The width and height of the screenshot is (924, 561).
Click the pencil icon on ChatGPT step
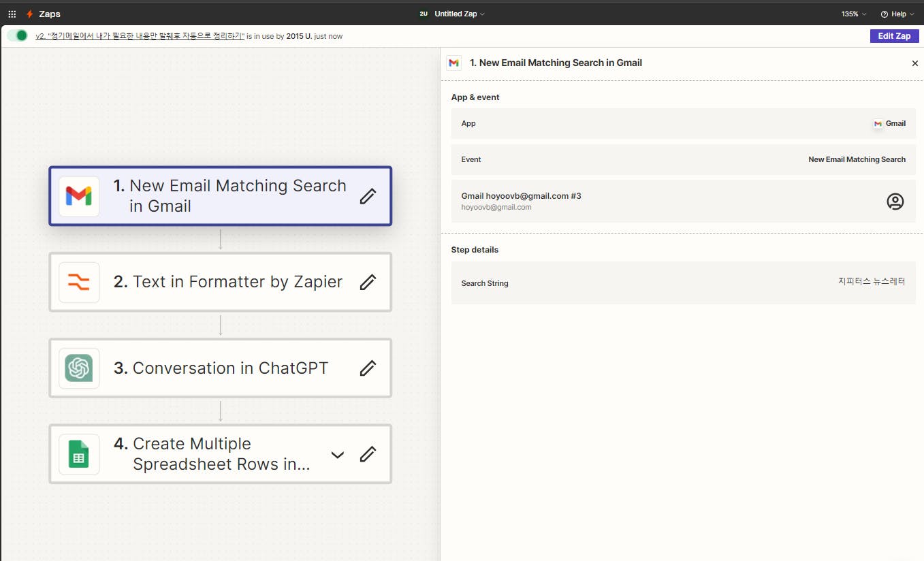pos(368,368)
